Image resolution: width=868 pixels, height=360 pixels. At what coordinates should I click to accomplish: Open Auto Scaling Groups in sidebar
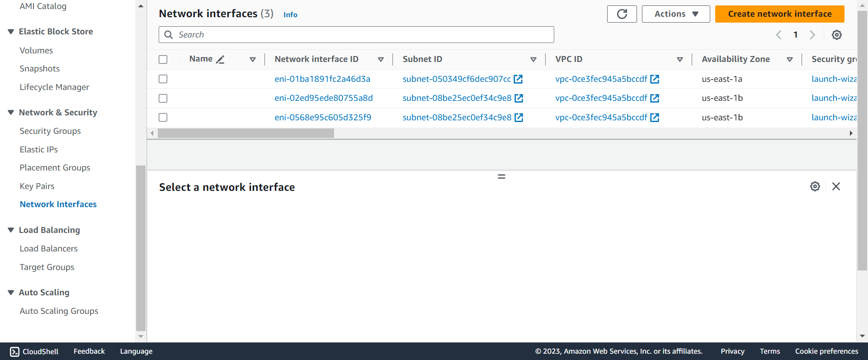tap(59, 311)
